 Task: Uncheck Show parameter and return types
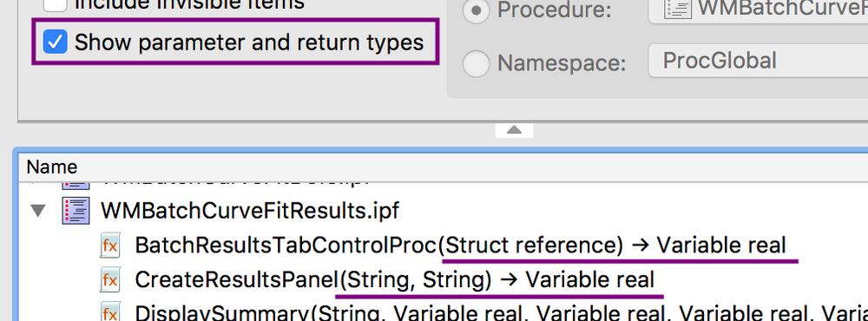[56, 42]
